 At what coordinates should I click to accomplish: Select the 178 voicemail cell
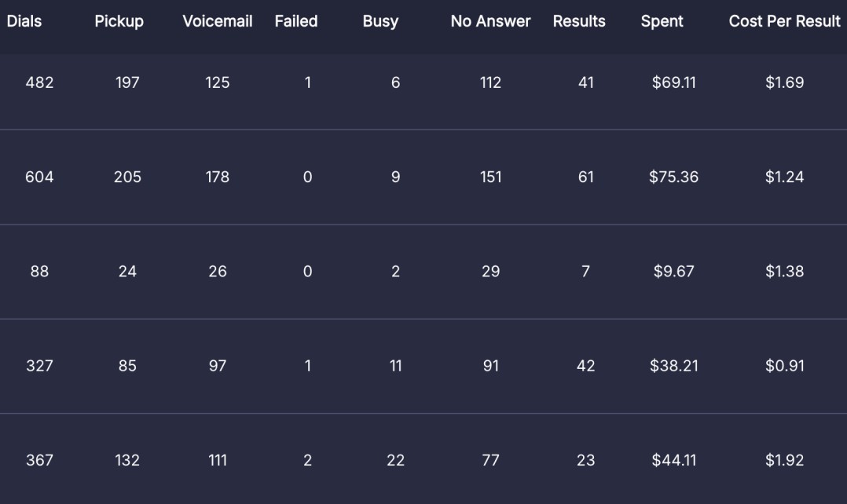coord(218,177)
